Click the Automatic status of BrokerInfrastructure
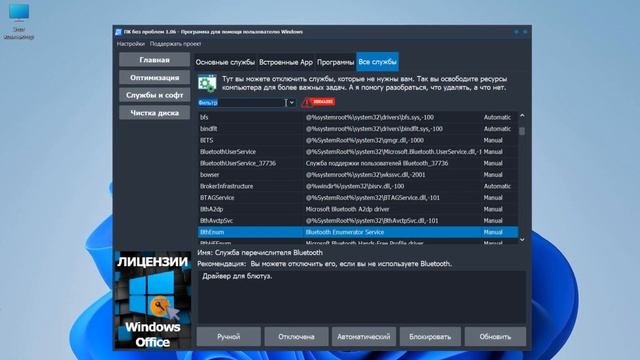 pyautogui.click(x=497, y=186)
